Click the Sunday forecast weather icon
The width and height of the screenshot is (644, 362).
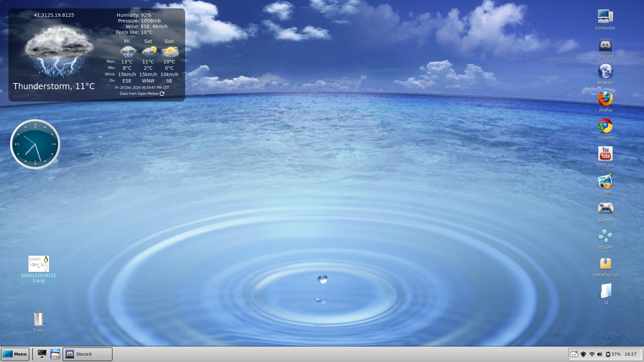(x=170, y=51)
